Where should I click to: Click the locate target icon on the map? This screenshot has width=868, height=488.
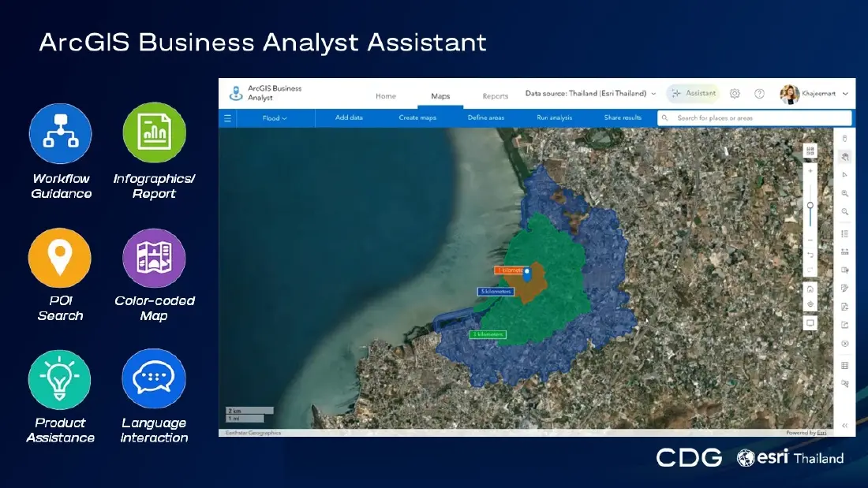pyautogui.click(x=810, y=304)
